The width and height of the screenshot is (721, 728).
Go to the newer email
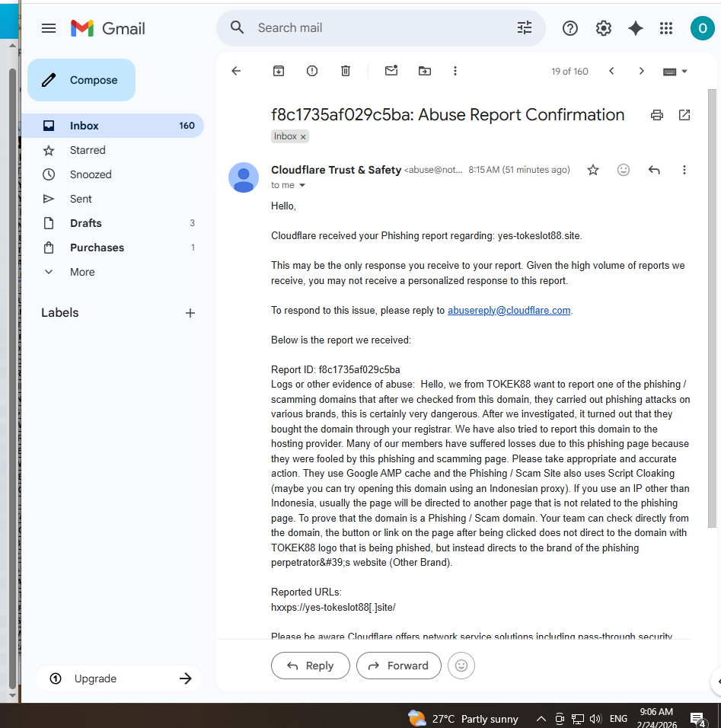click(611, 71)
